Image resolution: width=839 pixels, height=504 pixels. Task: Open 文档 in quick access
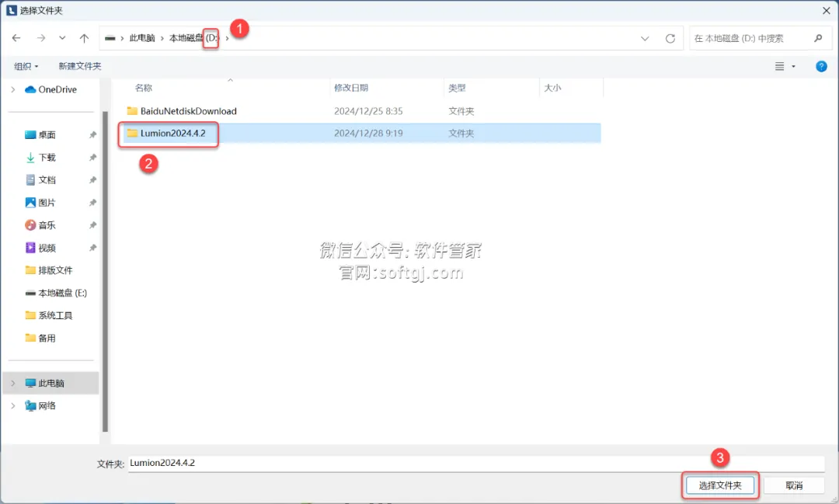(x=40, y=179)
